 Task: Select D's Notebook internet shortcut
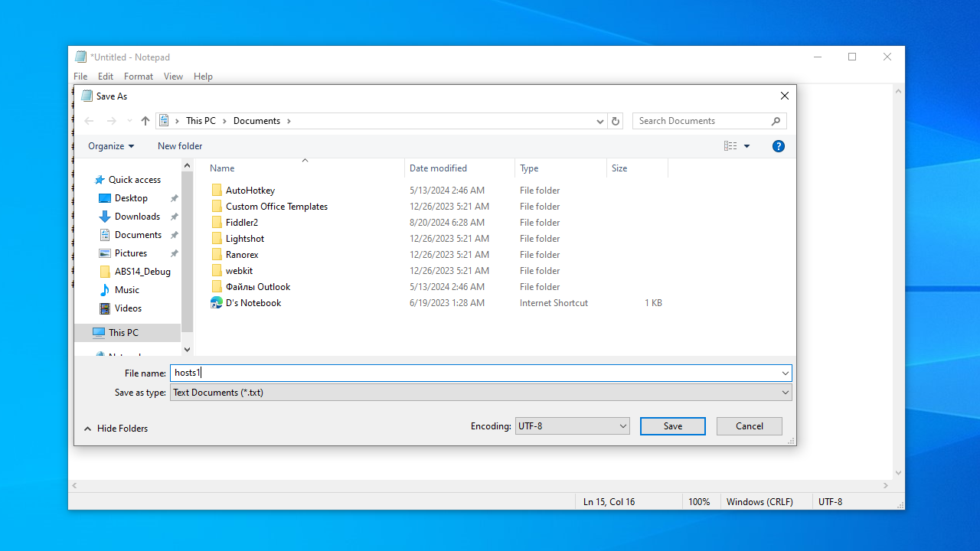253,303
